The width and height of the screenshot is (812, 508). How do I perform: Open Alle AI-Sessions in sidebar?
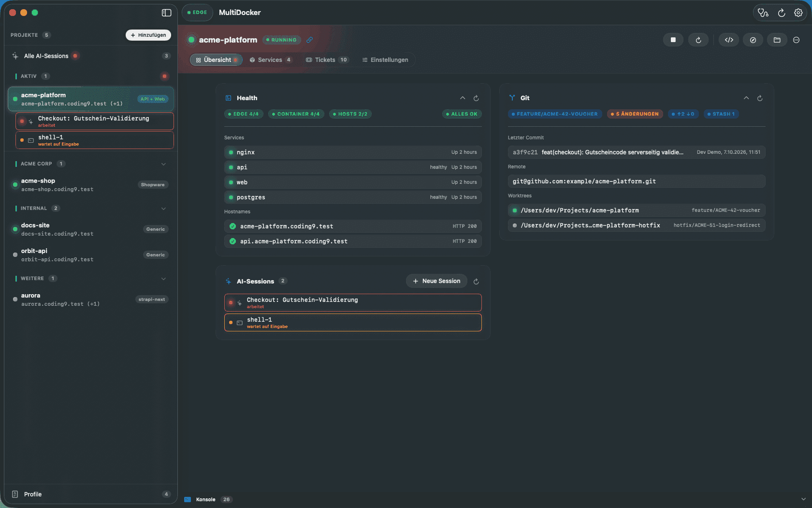click(x=91, y=56)
